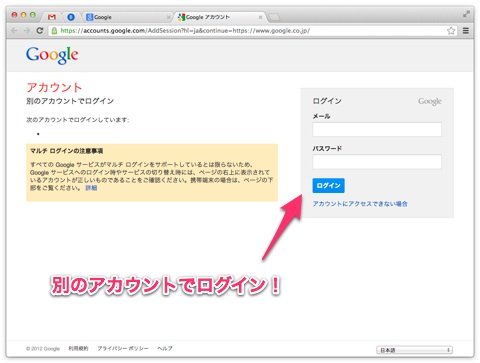Open the 利用規約 footer link

pyautogui.click(x=78, y=348)
